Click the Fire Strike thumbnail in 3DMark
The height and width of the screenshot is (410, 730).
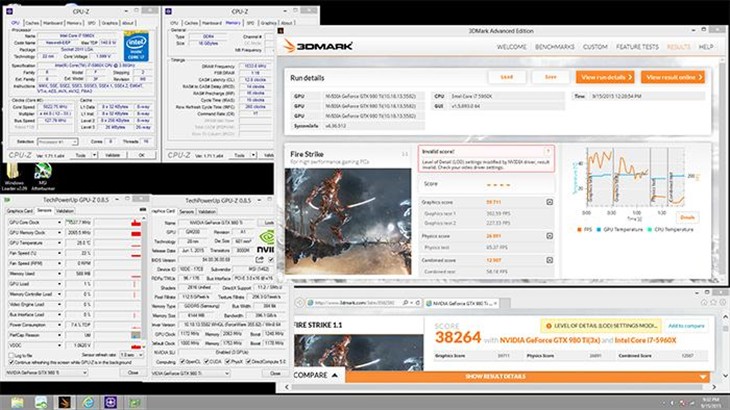pos(348,222)
